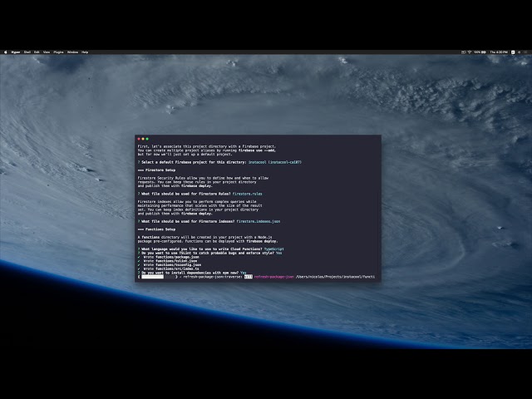Viewport: 532px width, 399px height.
Task: Click 'Wrote functions/package.json' line
Action: [x=168, y=257]
